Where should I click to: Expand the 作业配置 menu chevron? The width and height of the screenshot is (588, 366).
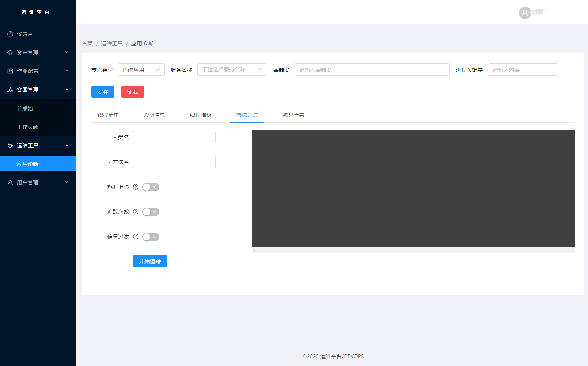tap(67, 71)
